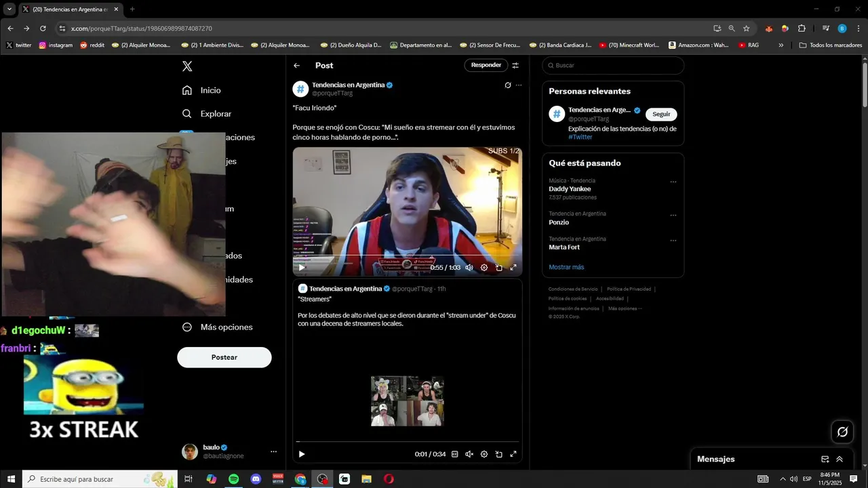868x488 pixels.
Task: Open Chrome zoom magnifier icon
Action: click(732, 28)
